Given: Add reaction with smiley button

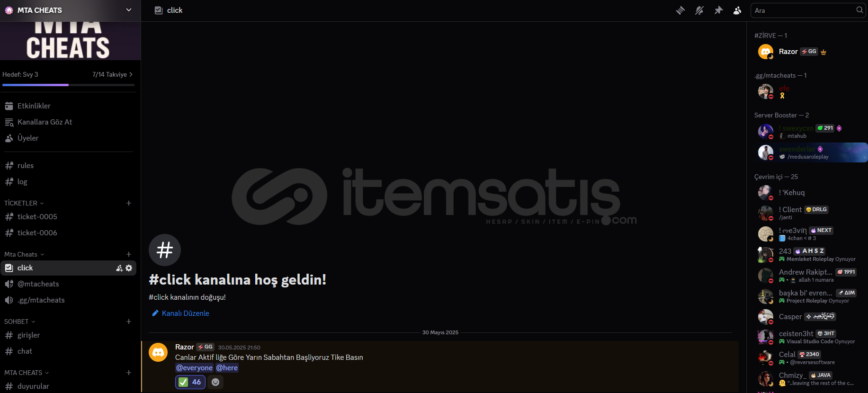Looking at the screenshot, I should [215, 382].
